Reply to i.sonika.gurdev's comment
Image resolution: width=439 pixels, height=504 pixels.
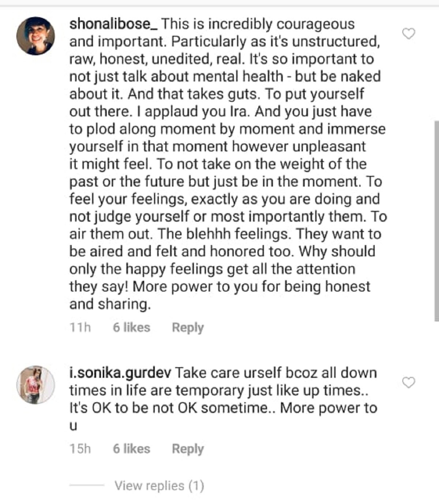point(188,449)
